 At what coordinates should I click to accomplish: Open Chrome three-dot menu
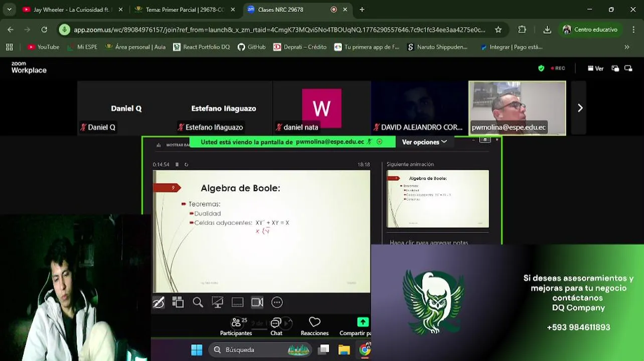(633, 30)
